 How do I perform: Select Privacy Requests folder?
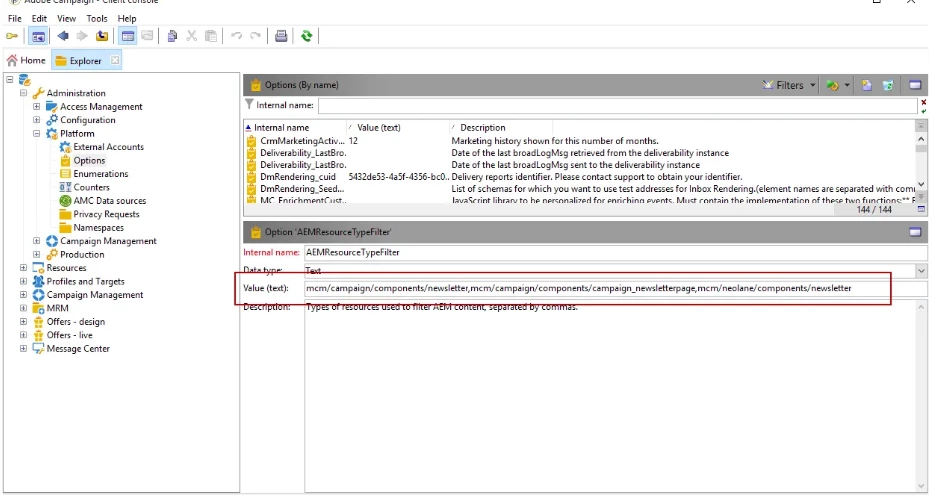[105, 214]
